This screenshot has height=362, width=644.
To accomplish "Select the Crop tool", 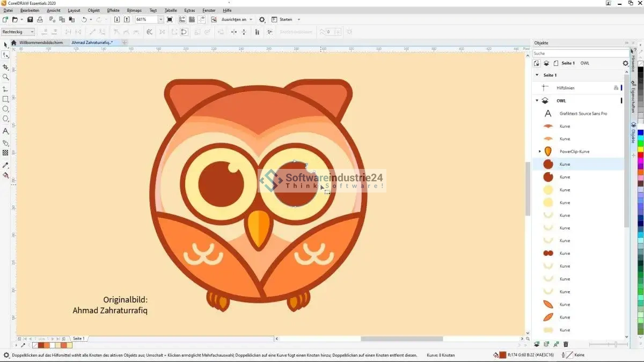I will [6, 67].
